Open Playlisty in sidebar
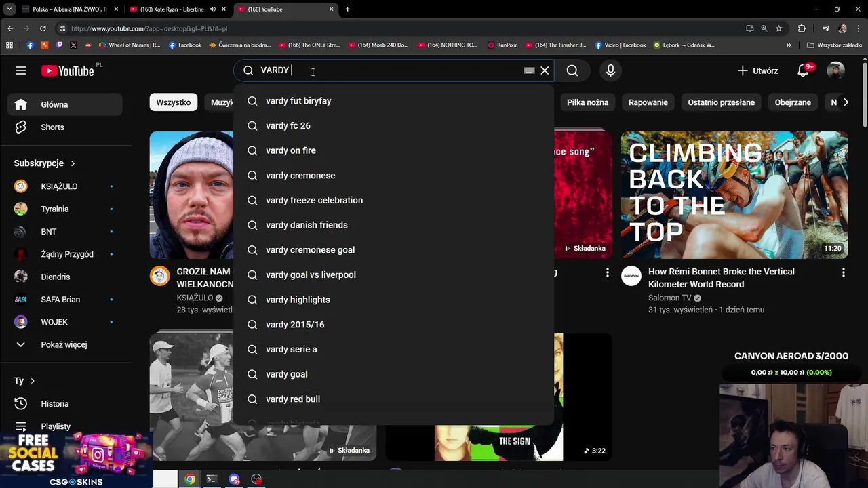This screenshot has width=868, height=488. [65, 426]
